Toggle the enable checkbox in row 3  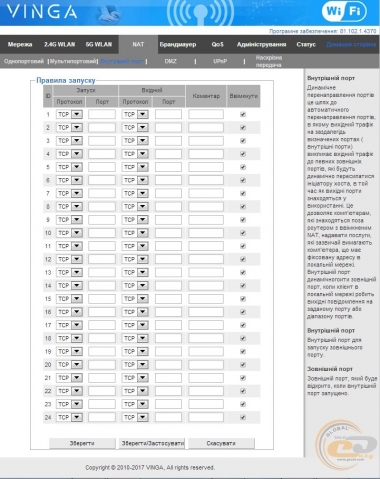tap(243, 141)
